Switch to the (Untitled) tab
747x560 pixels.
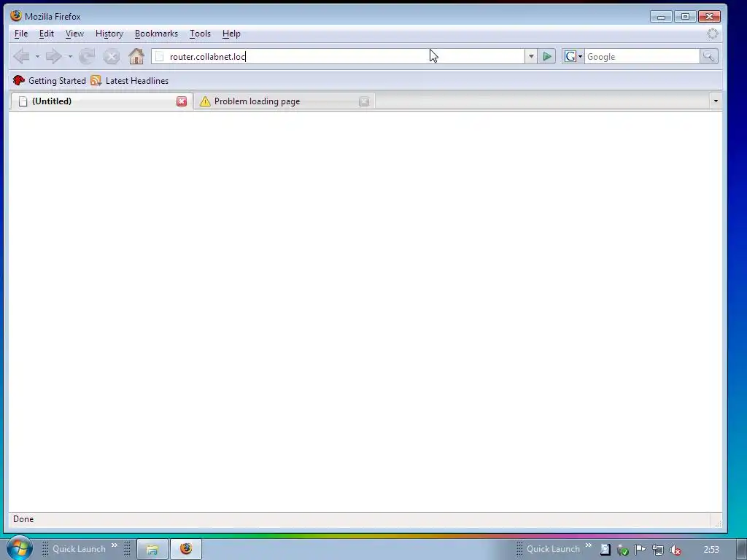101,101
